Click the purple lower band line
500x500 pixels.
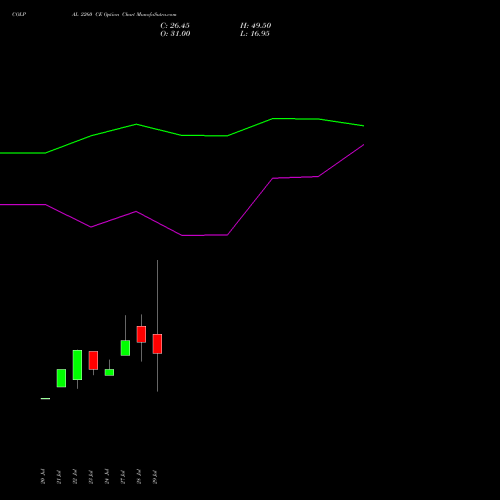182,235
